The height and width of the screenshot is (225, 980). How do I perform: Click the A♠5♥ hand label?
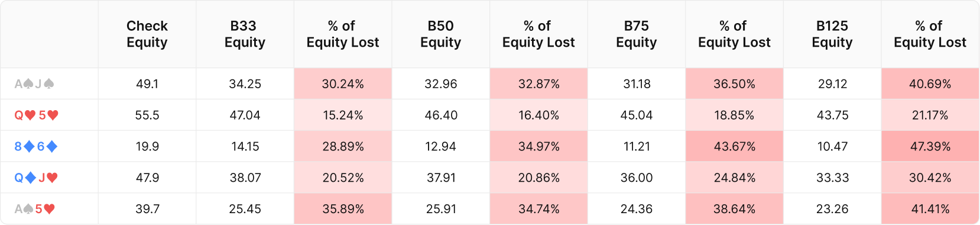tap(34, 210)
